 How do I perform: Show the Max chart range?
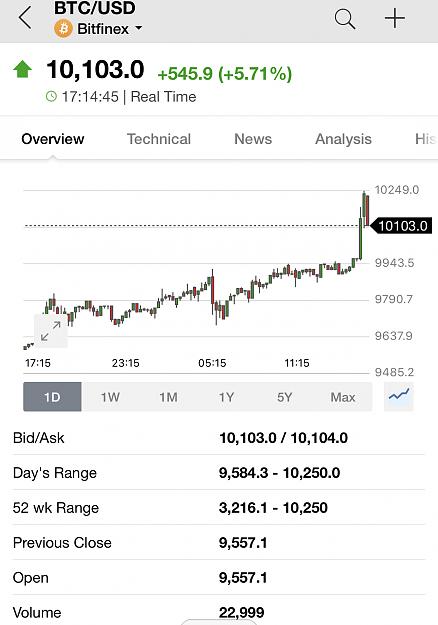(x=343, y=397)
